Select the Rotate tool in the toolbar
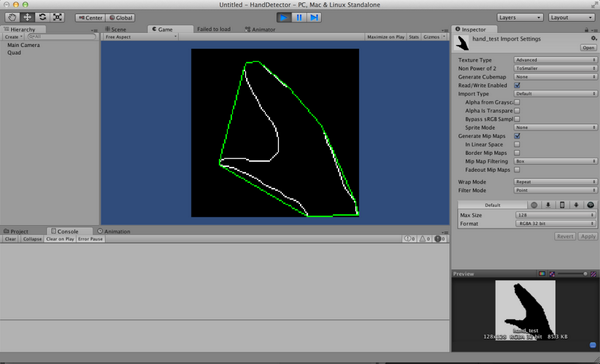Viewport: 600px width, 364px height. click(42, 17)
